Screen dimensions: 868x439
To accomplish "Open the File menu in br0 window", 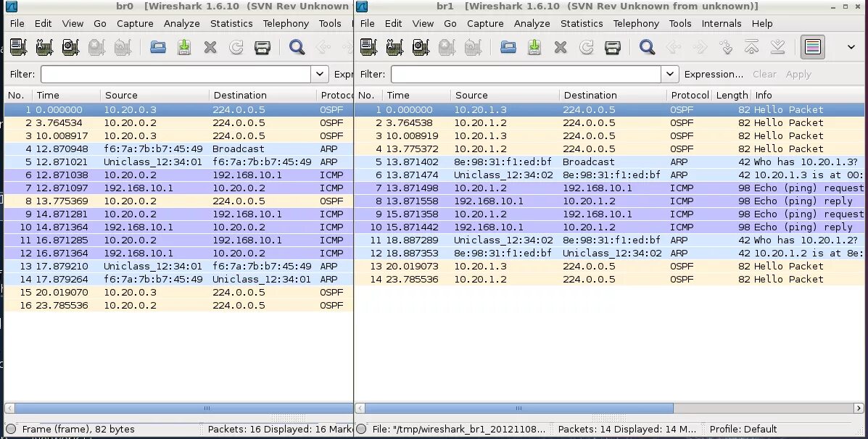I will pyautogui.click(x=17, y=23).
